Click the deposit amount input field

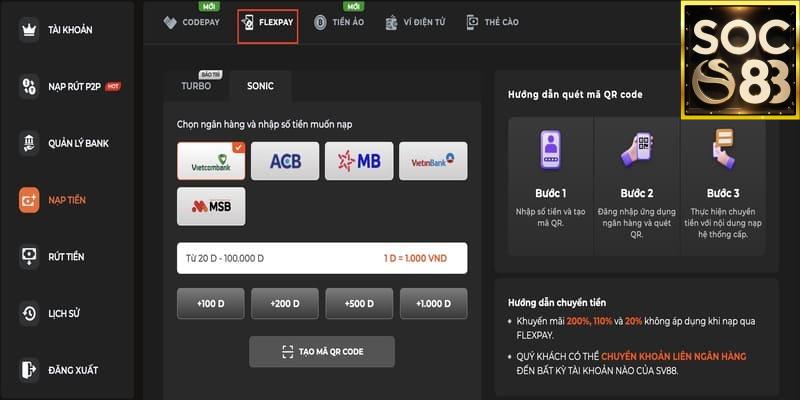tap(322, 258)
